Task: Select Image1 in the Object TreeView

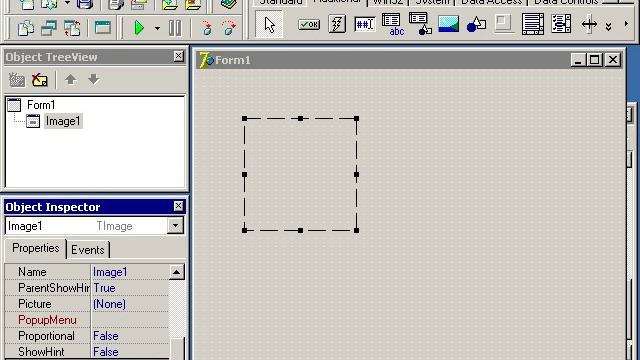Action: (x=63, y=121)
